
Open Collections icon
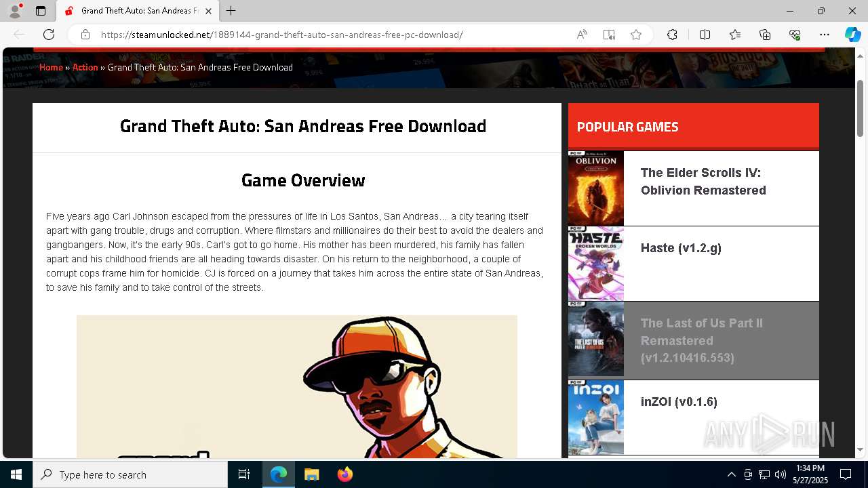click(765, 35)
